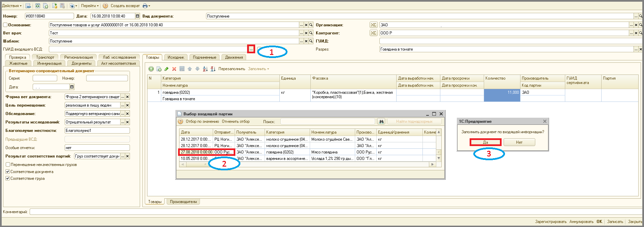Open the Форма вет документа selection list
Screen dimensions: 644x227
[x=123, y=97]
